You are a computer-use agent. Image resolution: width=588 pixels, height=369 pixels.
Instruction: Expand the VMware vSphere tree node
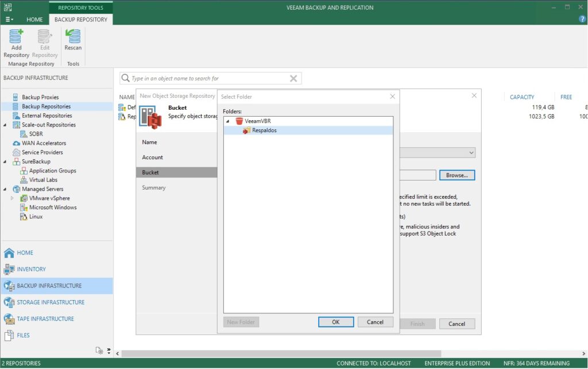[x=12, y=198]
